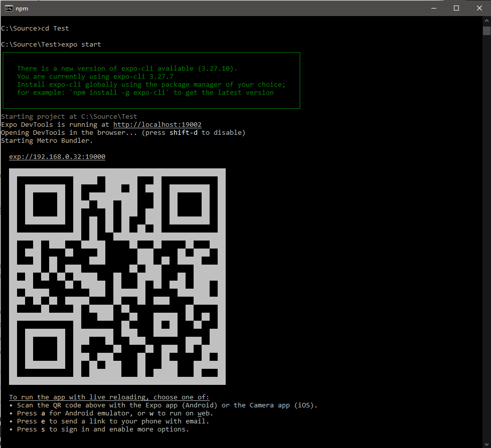Click 'There is a new version of expo-cli' line
Viewport: 491px width, 448px height.
tap(127, 69)
